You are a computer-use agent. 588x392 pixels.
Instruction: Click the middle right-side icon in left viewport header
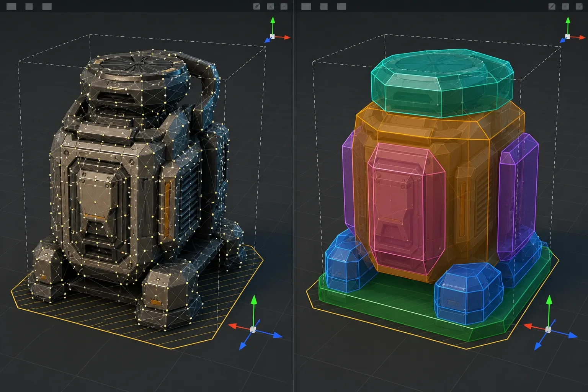coord(270,7)
